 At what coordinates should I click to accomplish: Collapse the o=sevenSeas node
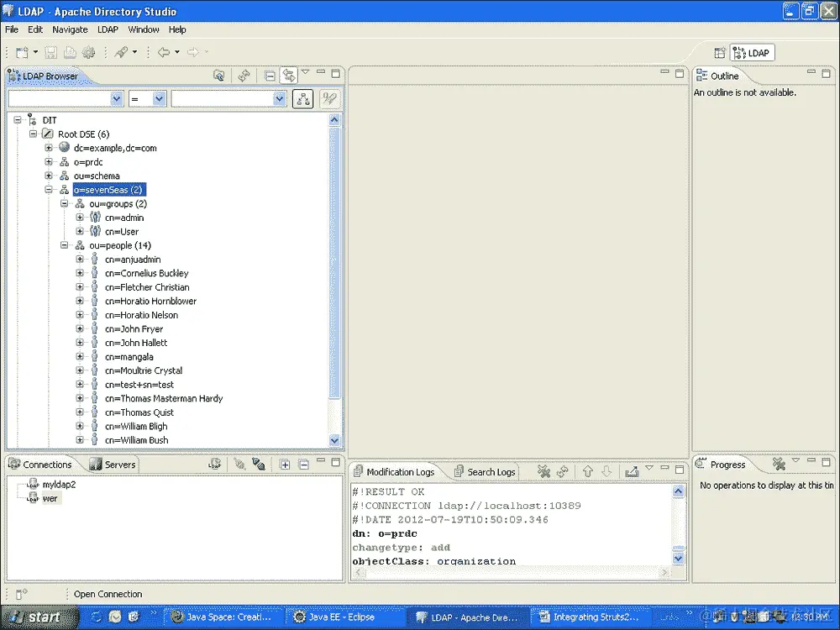pyautogui.click(x=49, y=190)
